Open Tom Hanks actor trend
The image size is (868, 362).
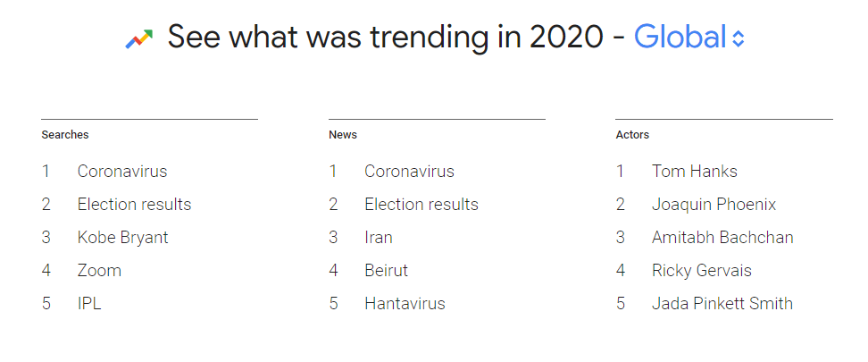tap(695, 172)
